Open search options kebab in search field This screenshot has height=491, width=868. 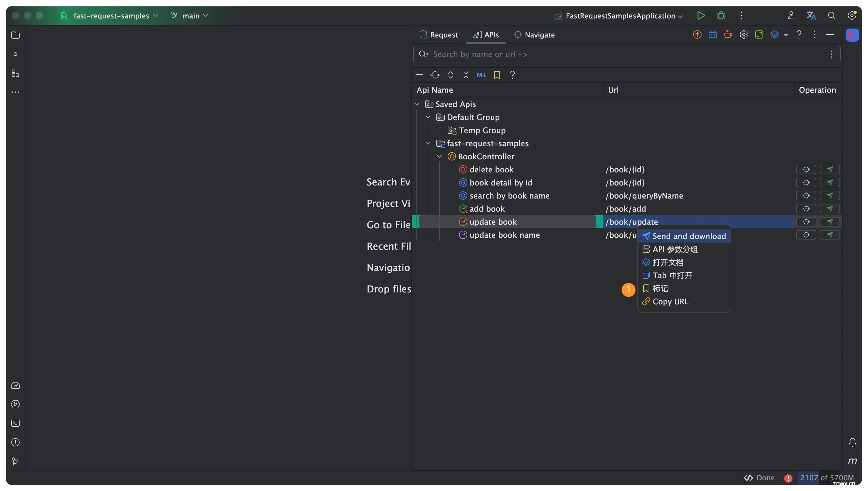tap(831, 54)
